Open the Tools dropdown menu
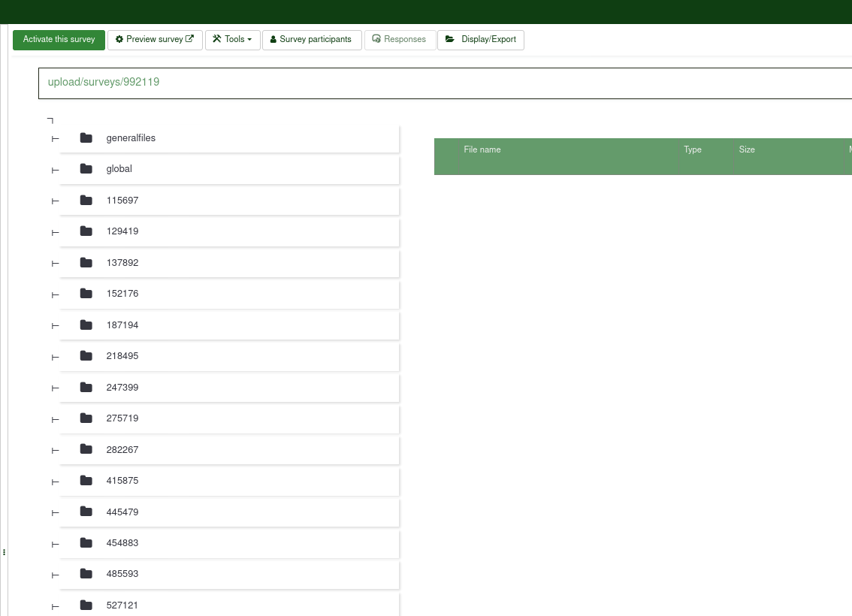 pyautogui.click(x=232, y=40)
